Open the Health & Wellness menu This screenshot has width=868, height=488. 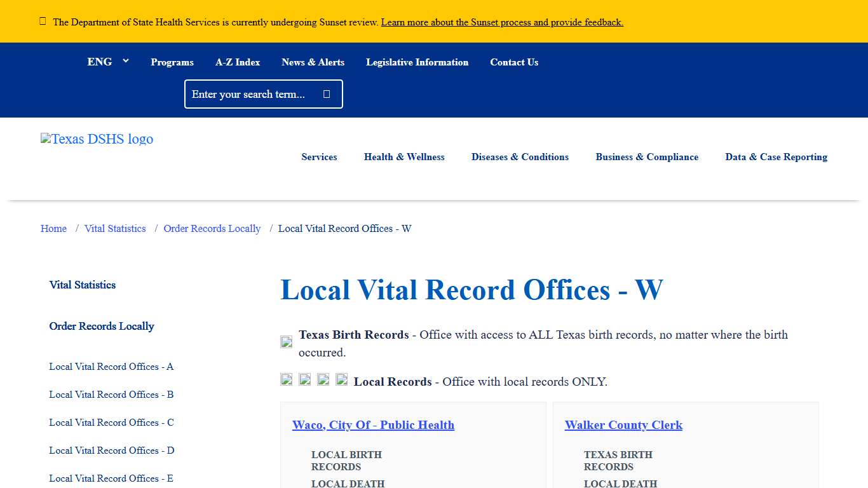(404, 157)
